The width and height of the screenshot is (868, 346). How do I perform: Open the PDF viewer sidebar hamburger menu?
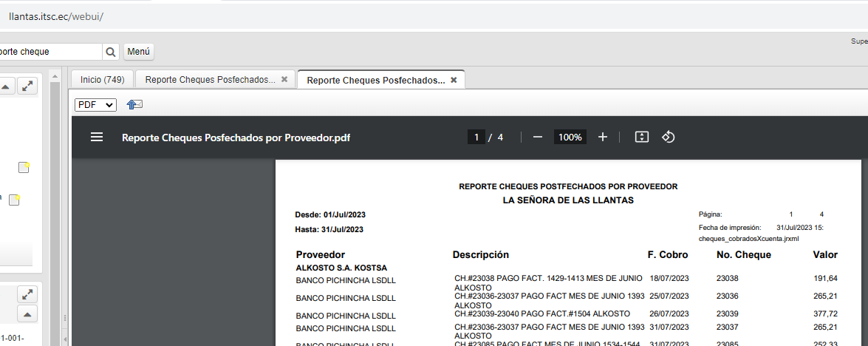97,138
